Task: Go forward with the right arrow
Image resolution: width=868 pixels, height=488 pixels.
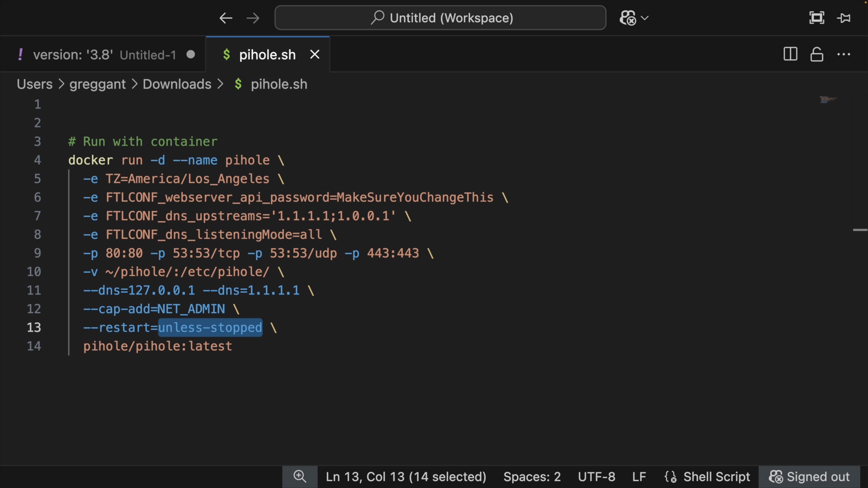Action: tap(253, 18)
